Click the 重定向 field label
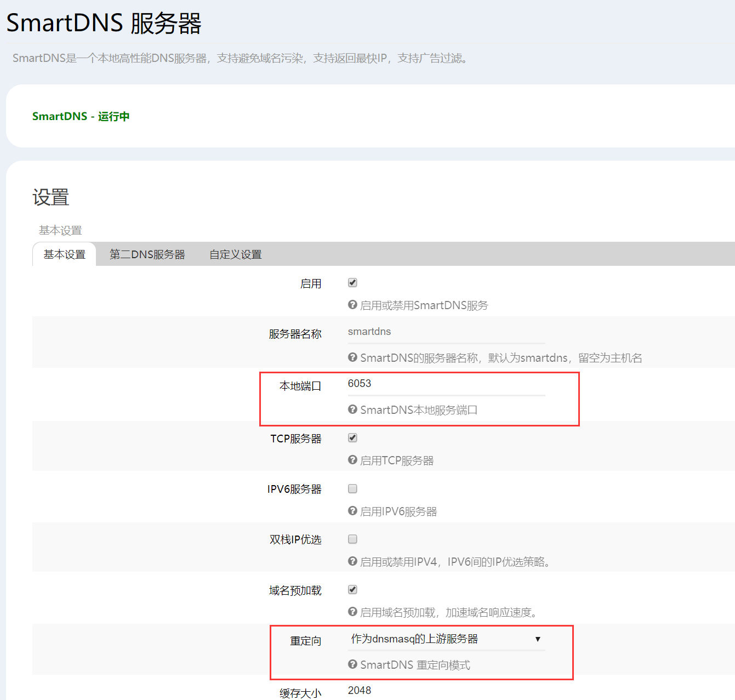 point(306,641)
